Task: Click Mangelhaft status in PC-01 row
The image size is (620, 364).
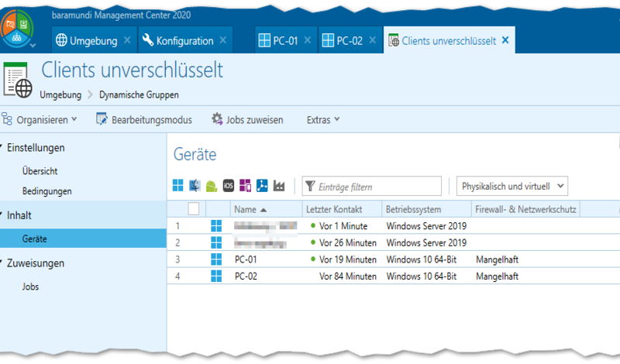Action: pos(497,259)
